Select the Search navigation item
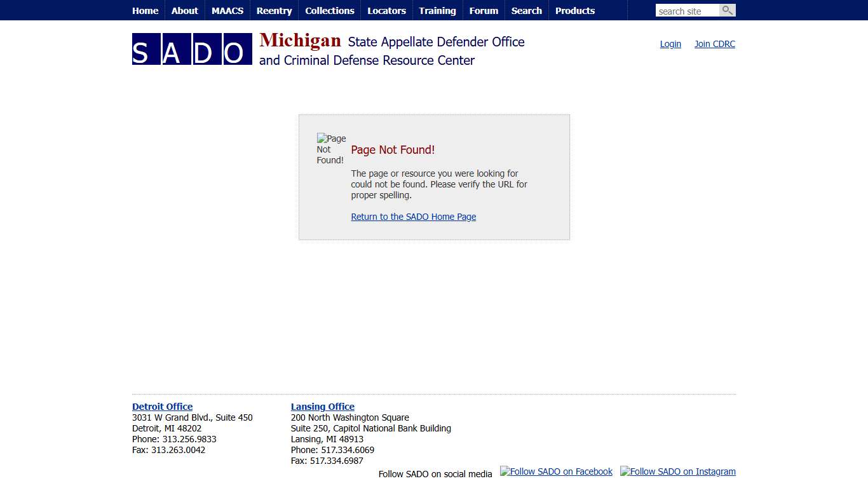 (526, 10)
